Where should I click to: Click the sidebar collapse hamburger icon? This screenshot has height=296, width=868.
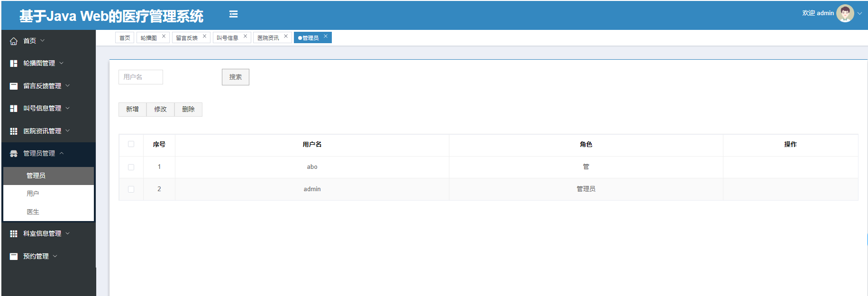233,14
